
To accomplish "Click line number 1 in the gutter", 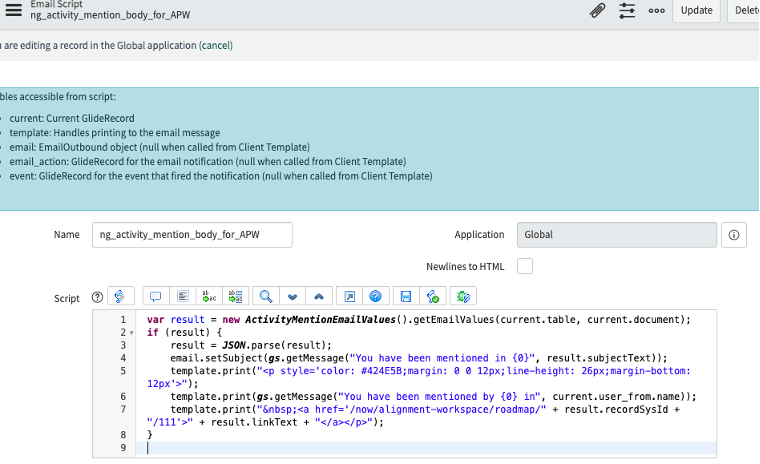I will [123, 320].
